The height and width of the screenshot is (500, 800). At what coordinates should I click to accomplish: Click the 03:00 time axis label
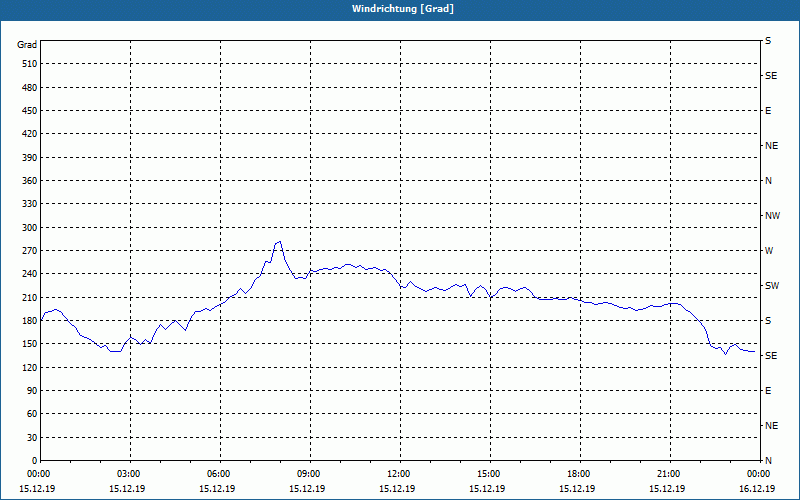click(131, 474)
